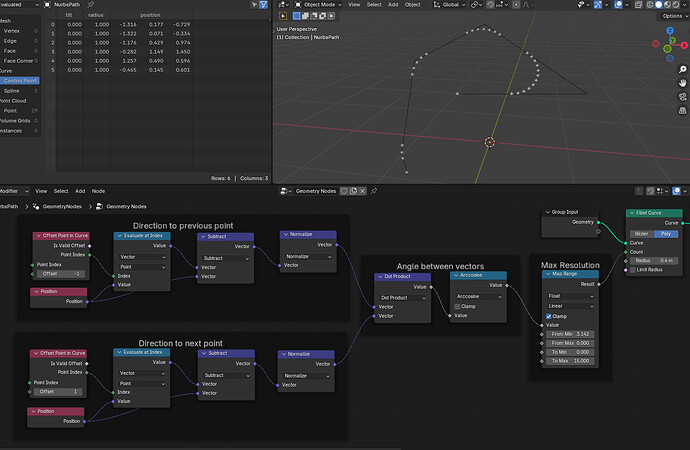Click the pin icon beside Geometry Nodes name
Viewport: 690px width, 450px height.
tap(374, 191)
